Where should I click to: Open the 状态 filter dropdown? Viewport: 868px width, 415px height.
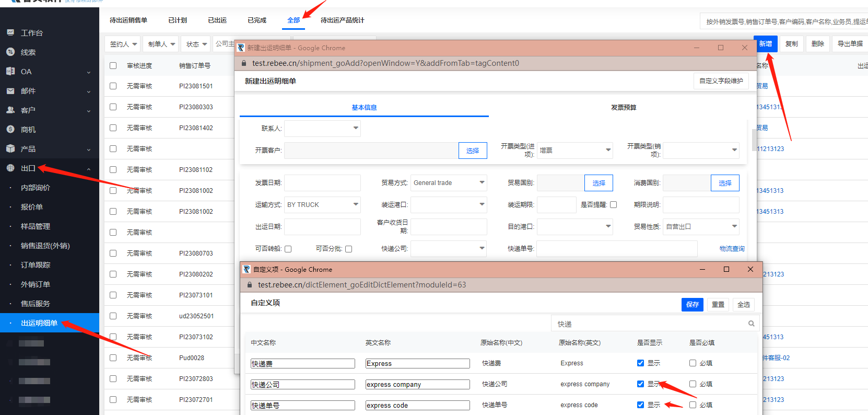(196, 44)
